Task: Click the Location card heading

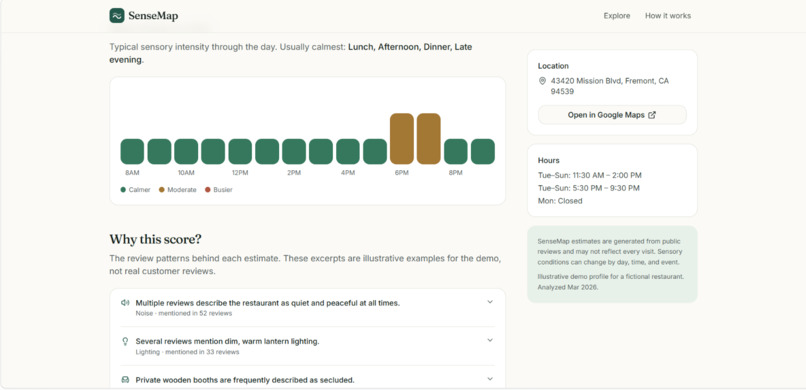Action: (x=553, y=66)
